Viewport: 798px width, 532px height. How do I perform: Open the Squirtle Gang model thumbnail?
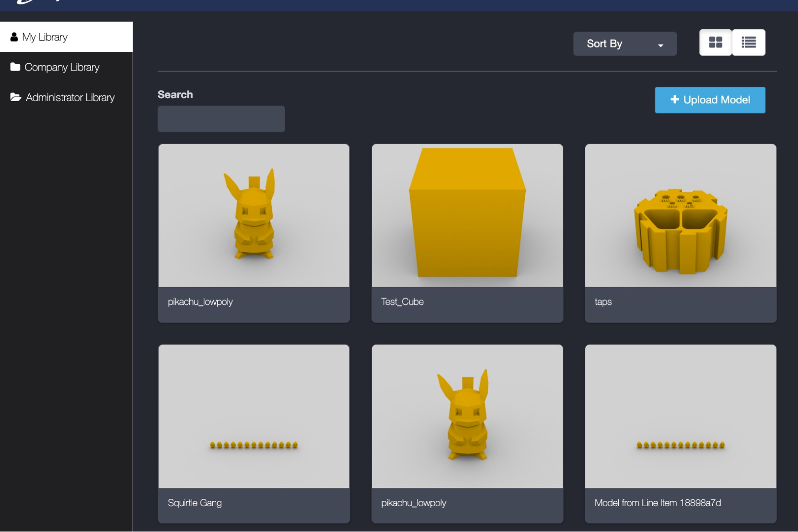click(254, 416)
